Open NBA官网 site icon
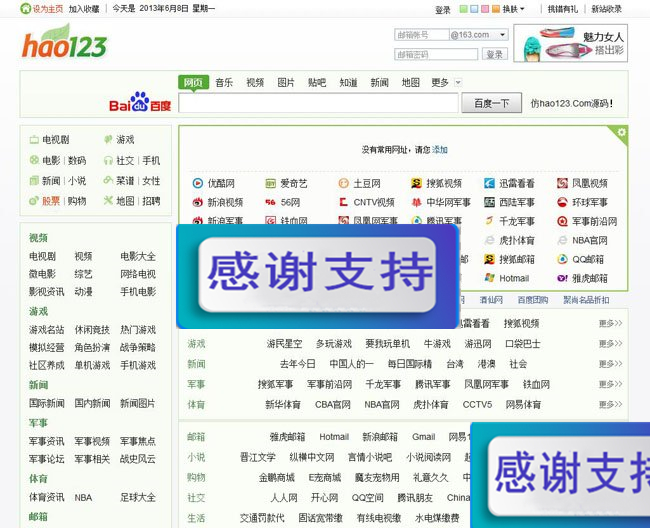The height and width of the screenshot is (528, 650). 562,240
